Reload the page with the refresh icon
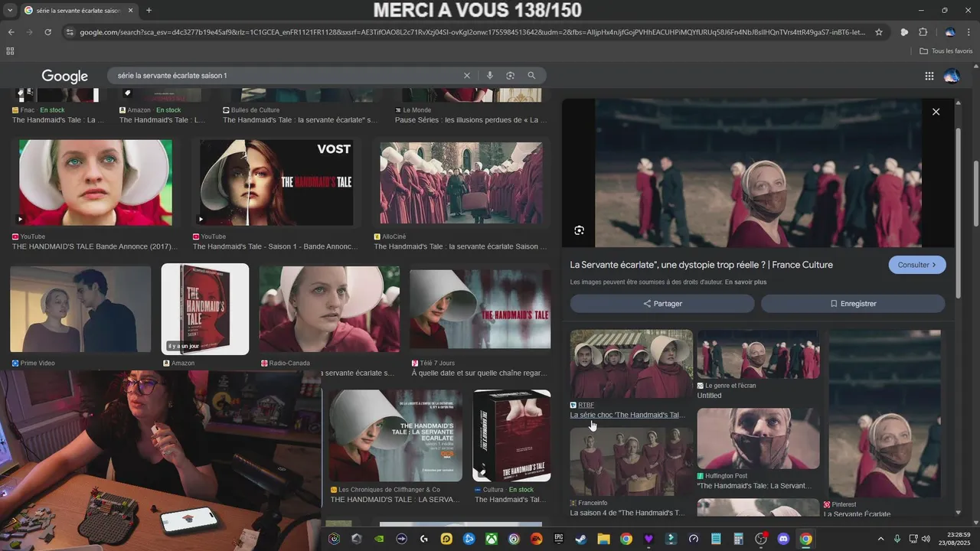980x551 pixels. [48, 32]
